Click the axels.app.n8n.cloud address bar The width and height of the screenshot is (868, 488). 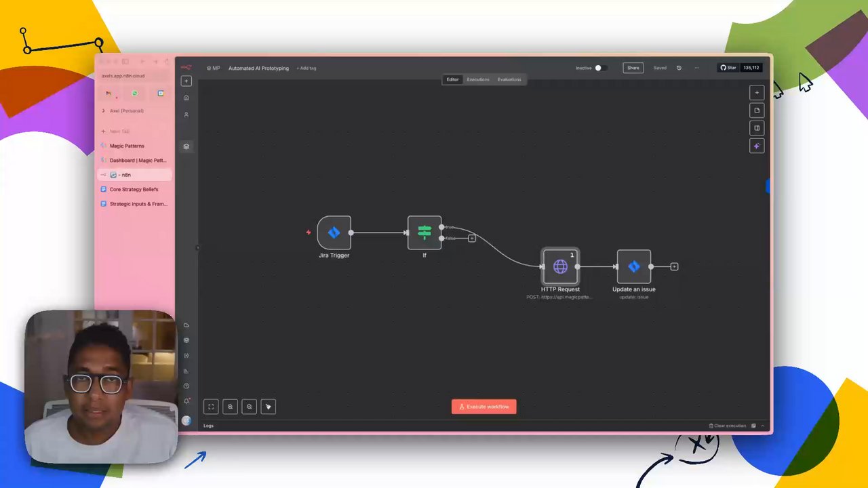(134, 76)
